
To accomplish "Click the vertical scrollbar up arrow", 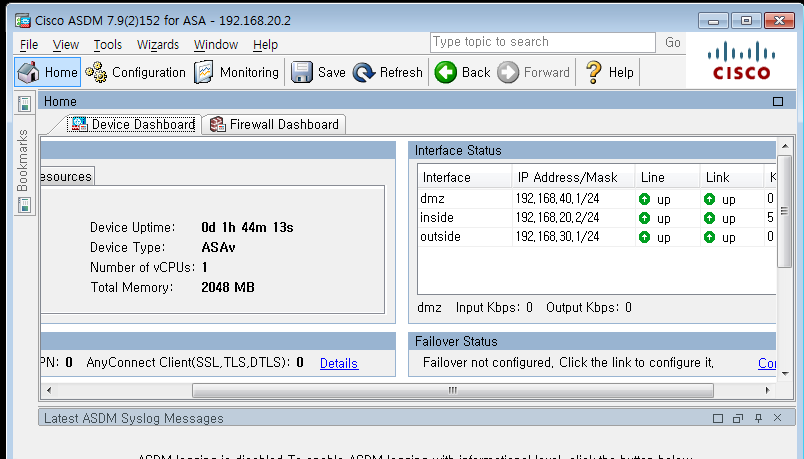I will (x=785, y=146).
